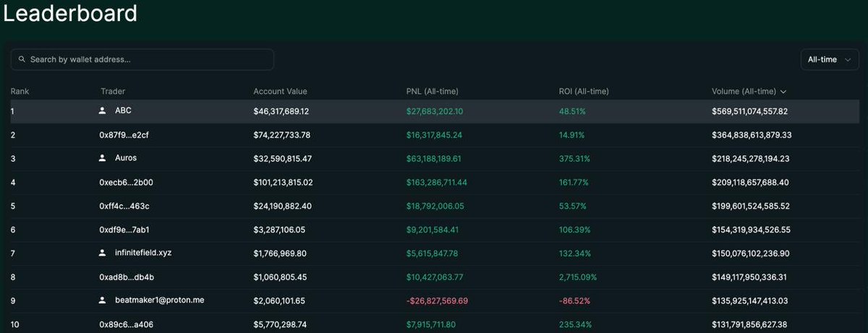Image resolution: width=868 pixels, height=333 pixels.
Task: Click account value $5,770,298.74
Action: coord(279,325)
